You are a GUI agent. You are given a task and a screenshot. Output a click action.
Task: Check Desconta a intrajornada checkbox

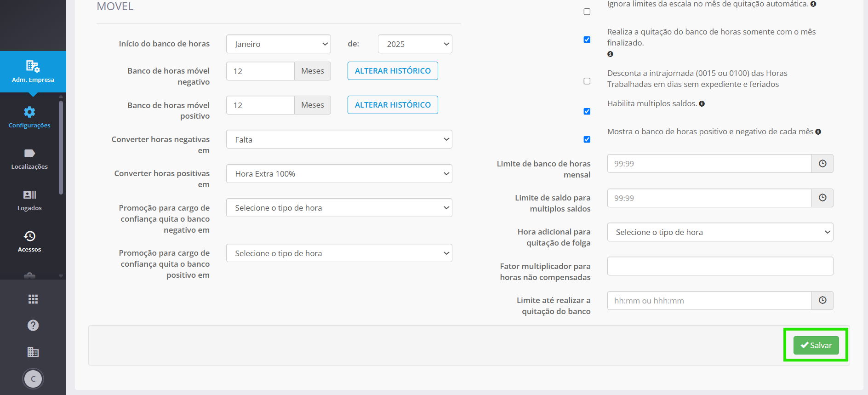(587, 81)
